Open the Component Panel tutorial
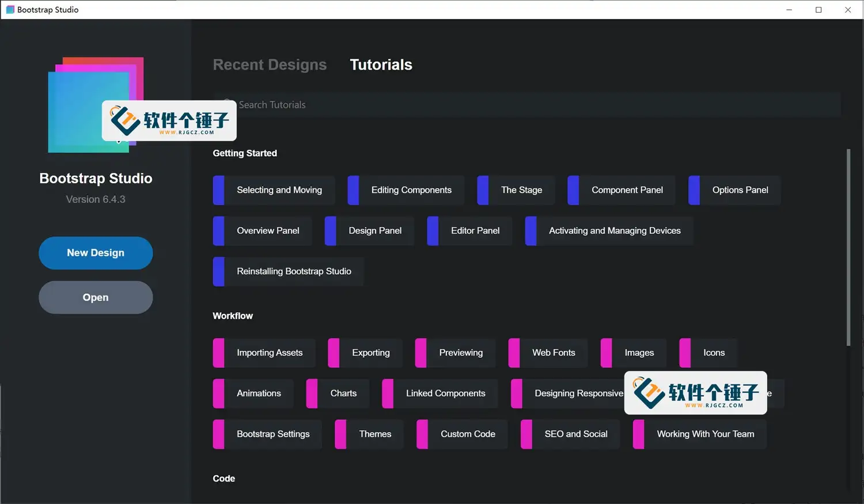The width and height of the screenshot is (864, 504). (622, 190)
